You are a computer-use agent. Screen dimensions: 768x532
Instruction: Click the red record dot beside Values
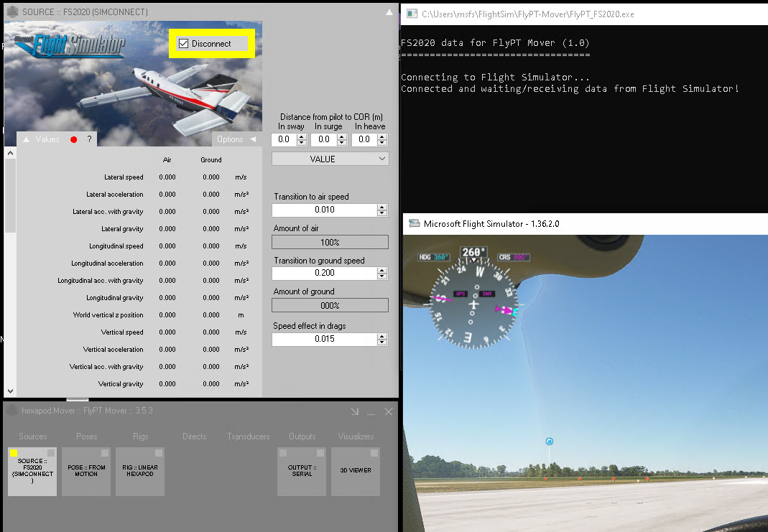click(x=73, y=139)
